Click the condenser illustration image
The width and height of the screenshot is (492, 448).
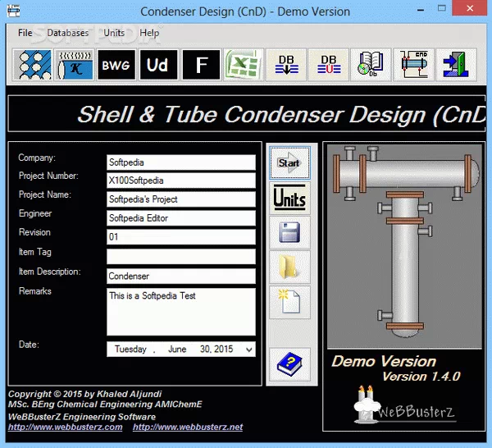(404, 246)
